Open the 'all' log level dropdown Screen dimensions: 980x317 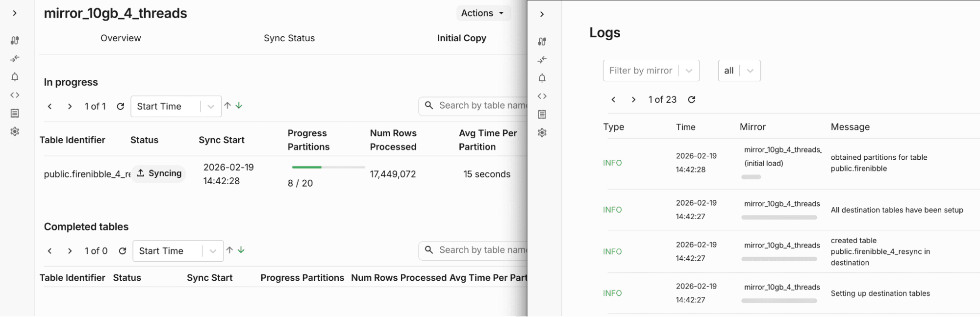point(739,71)
